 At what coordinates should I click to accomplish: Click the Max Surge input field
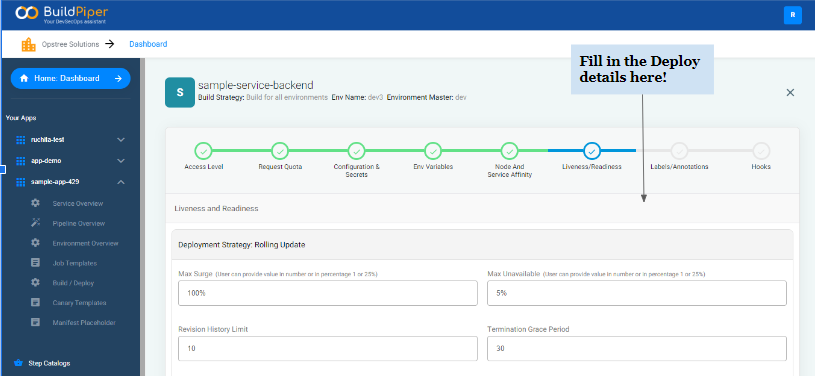[327, 293]
